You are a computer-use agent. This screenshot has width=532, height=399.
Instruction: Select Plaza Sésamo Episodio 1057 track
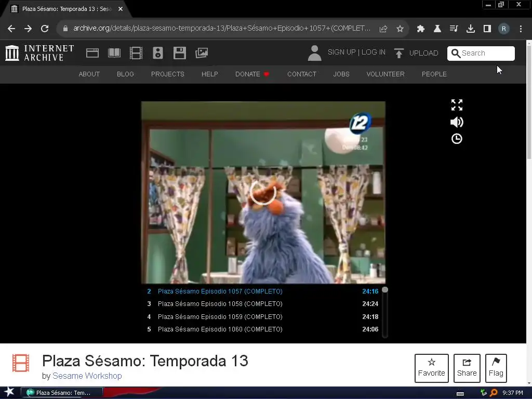tap(263, 291)
